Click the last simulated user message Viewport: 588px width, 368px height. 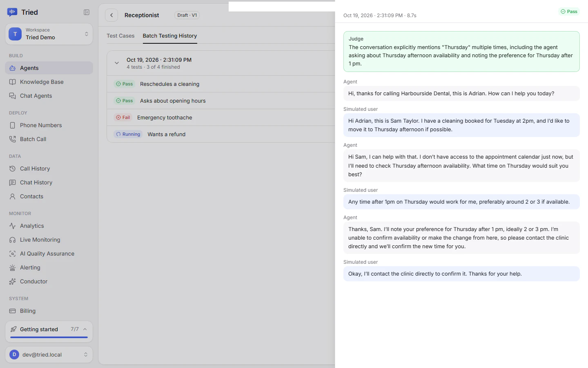click(461, 274)
